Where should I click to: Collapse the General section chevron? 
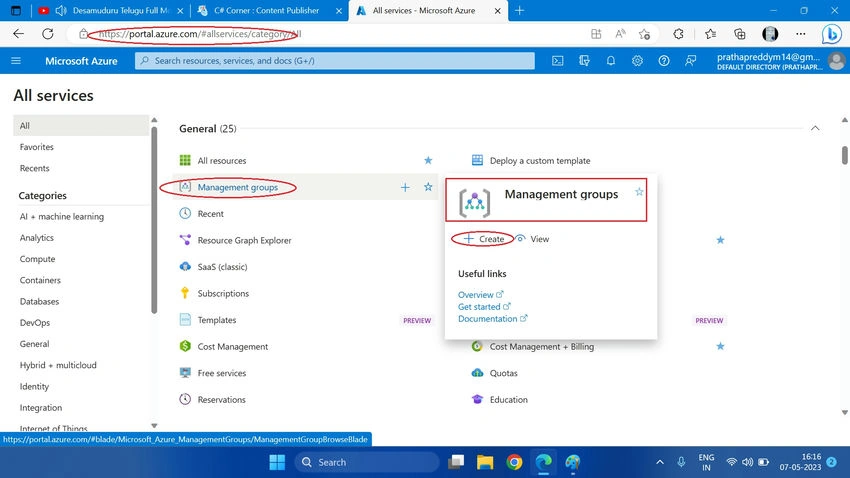(815, 128)
